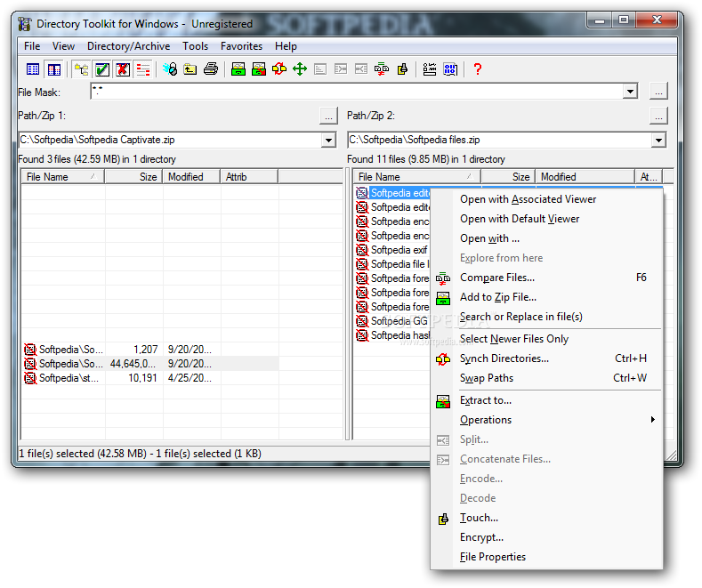The width and height of the screenshot is (702, 588).
Task: Sort right pane by File Name header
Action: click(x=416, y=177)
